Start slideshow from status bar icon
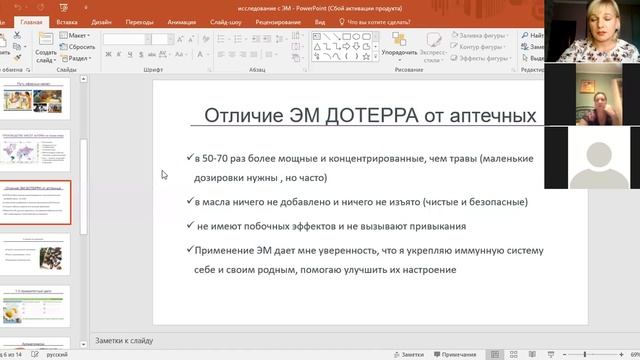The height and width of the screenshot is (360, 640). [551, 354]
